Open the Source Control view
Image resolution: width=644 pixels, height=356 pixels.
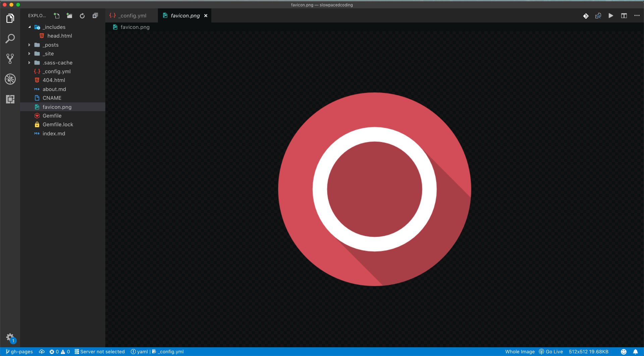point(10,59)
